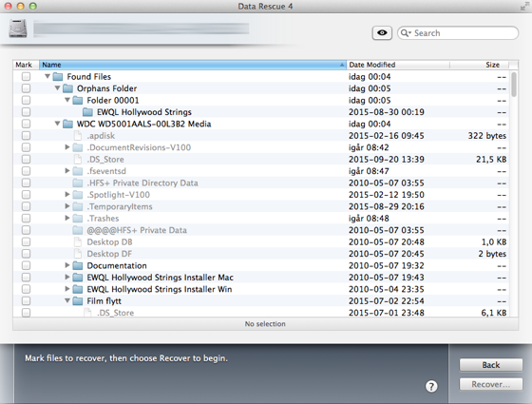Click the .fseventsd folder icon
The width and height of the screenshot is (532, 404).
pos(78,171)
